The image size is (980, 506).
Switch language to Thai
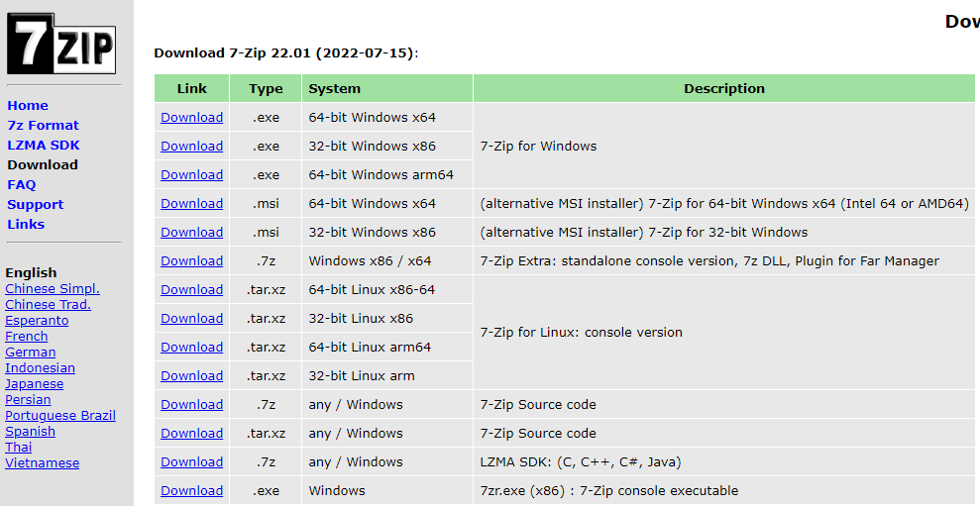(18, 448)
